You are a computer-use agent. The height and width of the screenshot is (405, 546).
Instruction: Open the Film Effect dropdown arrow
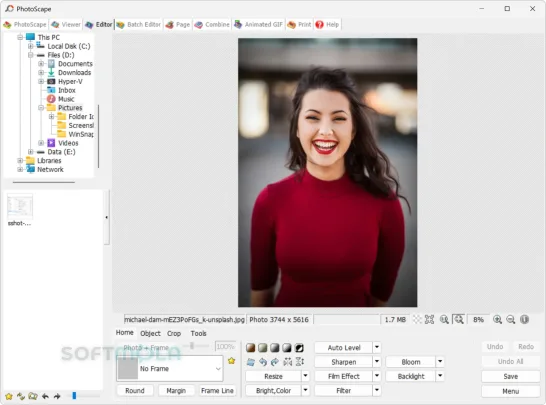coord(377,376)
